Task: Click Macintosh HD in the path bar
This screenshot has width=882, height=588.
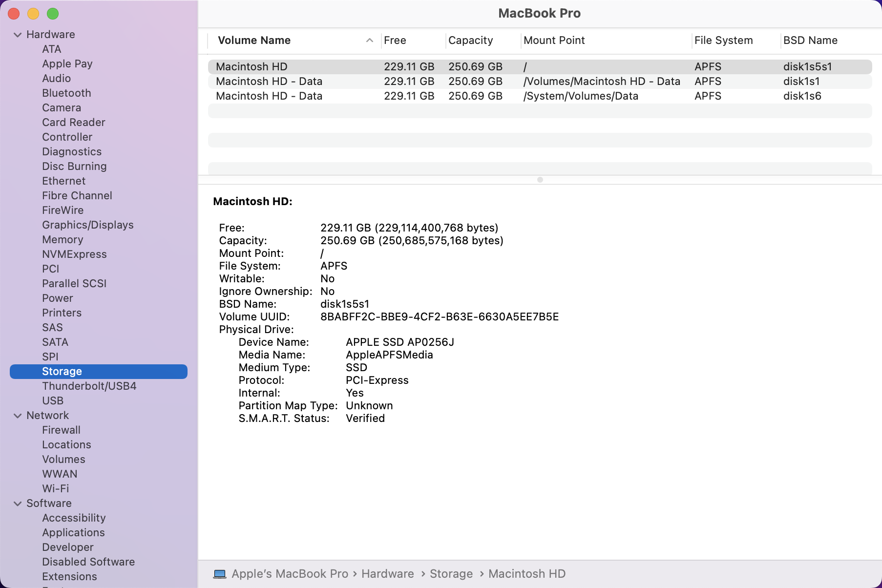Action: point(527,574)
